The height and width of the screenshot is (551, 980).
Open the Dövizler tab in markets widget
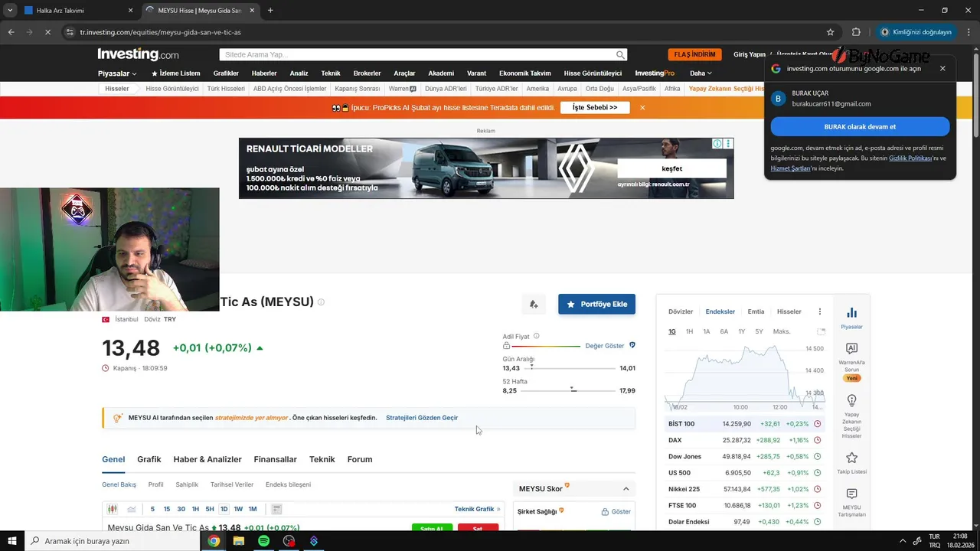(681, 311)
